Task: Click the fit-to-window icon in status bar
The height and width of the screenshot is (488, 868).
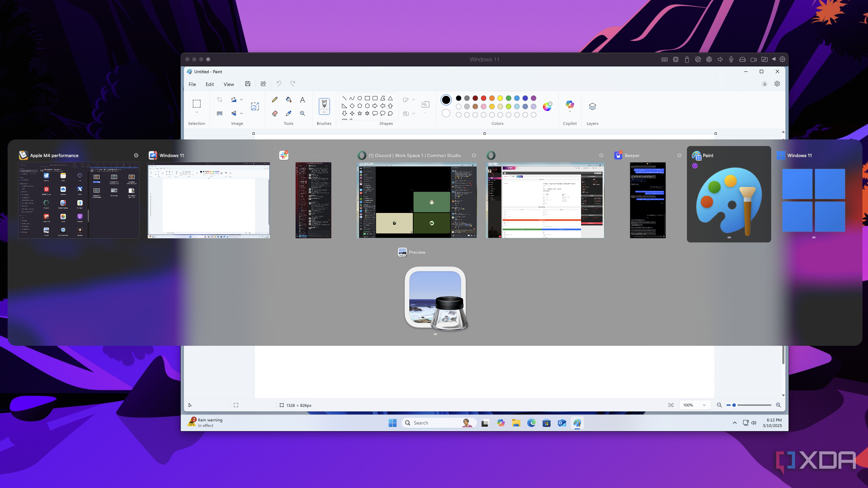Action: click(x=671, y=405)
